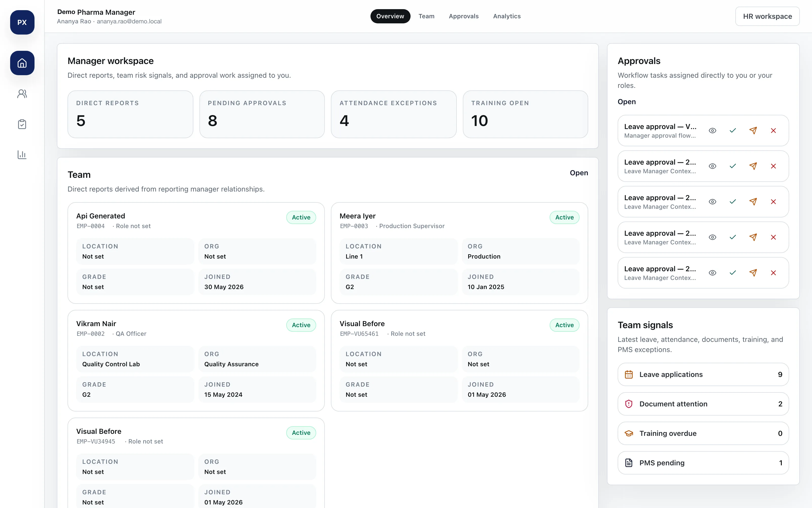Approve the Leave approval — V... task checkmark
Screen dimensions: 812x508
(733, 130)
